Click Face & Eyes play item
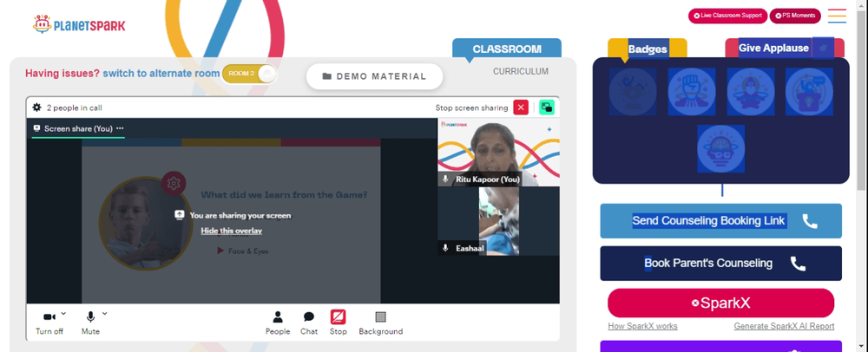This screenshot has height=352, width=868. click(242, 251)
